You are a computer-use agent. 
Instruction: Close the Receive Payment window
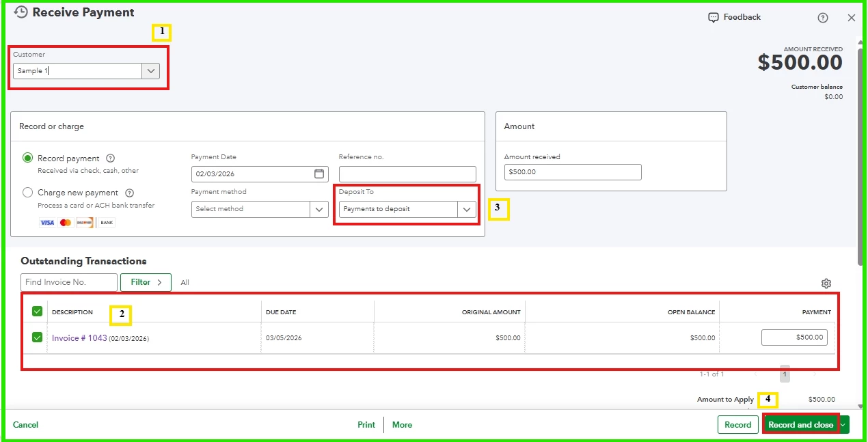pos(852,18)
